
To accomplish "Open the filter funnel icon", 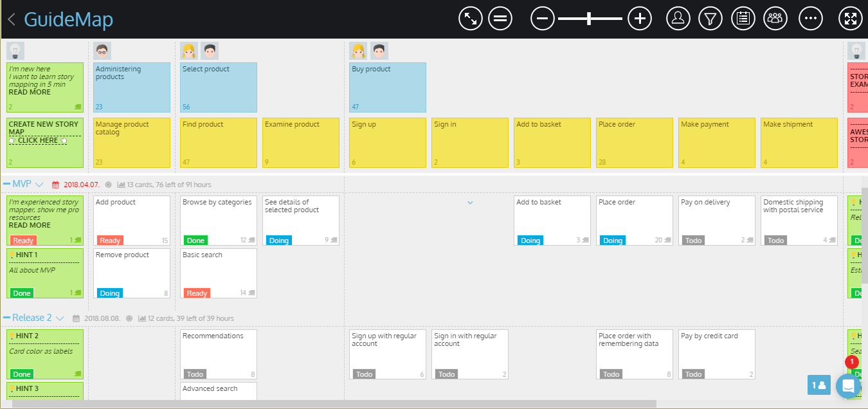I will click(x=710, y=19).
